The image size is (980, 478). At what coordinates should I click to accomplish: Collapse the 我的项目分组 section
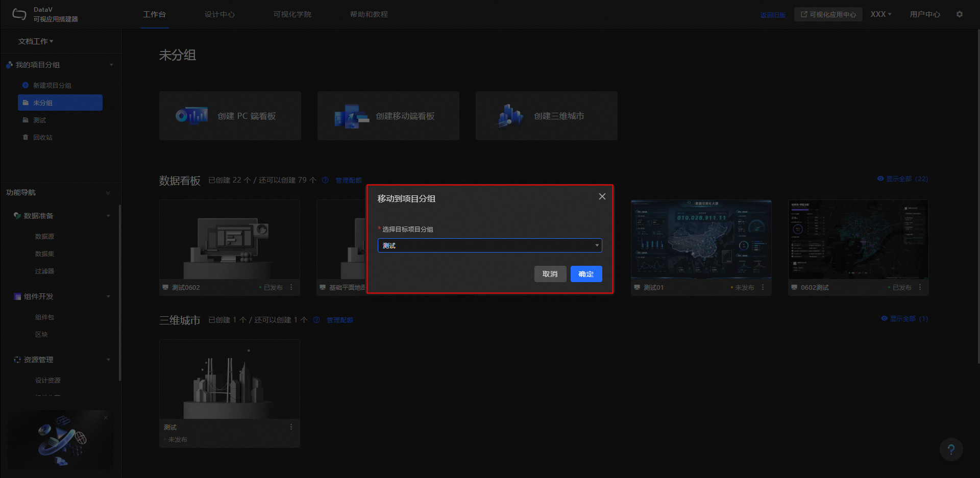point(111,65)
